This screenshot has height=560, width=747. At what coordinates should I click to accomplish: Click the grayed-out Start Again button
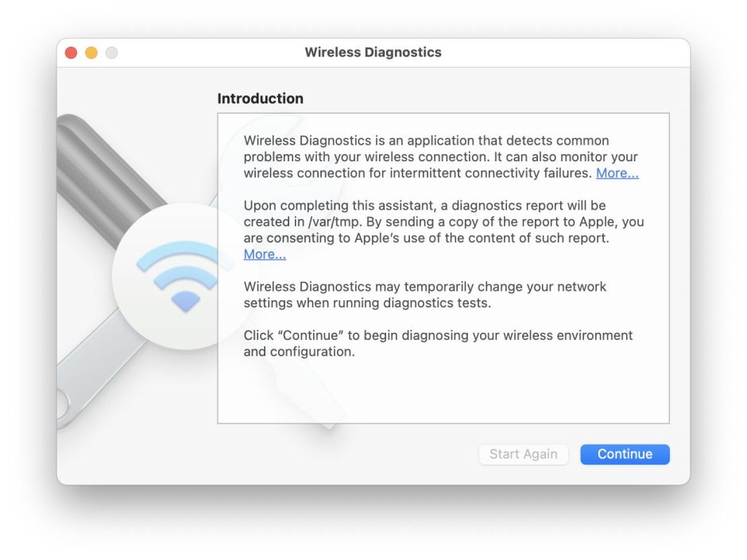click(523, 454)
